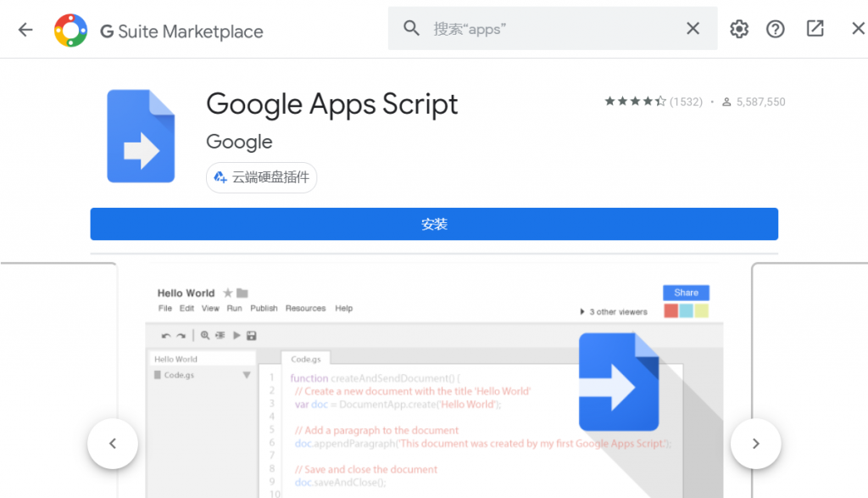The image size is (868, 498).
Task: Open the help question mark icon
Action: 775,29
